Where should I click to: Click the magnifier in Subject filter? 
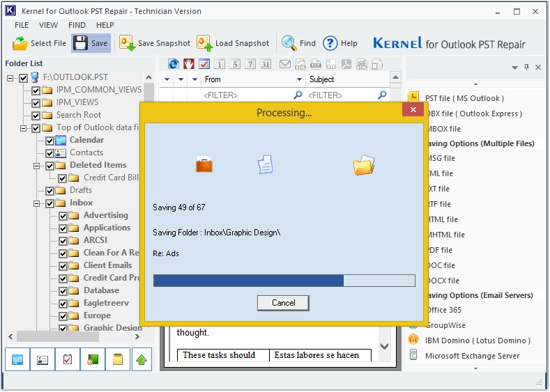tap(382, 95)
